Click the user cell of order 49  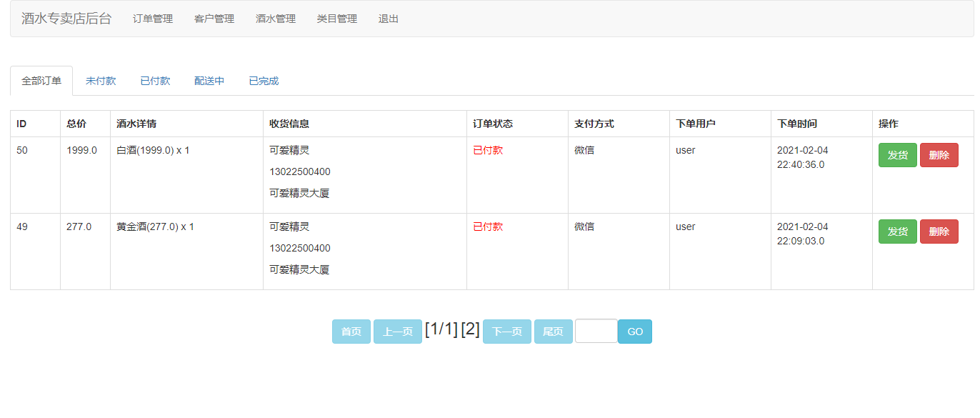point(721,252)
